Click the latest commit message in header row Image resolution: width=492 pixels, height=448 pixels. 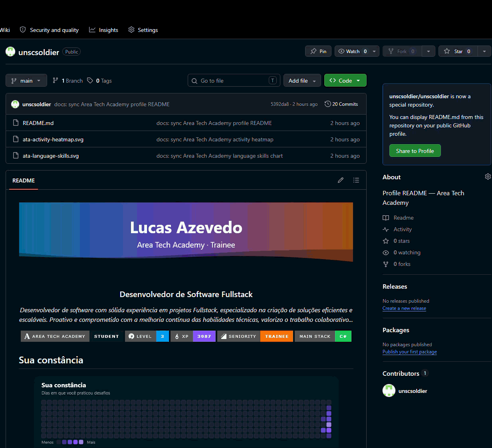(112, 104)
